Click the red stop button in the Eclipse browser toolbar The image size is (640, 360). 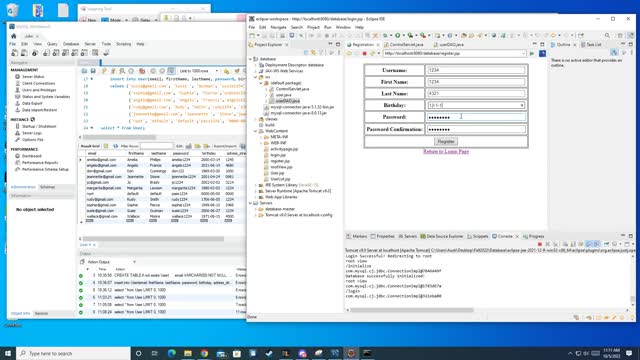[x=364, y=53]
